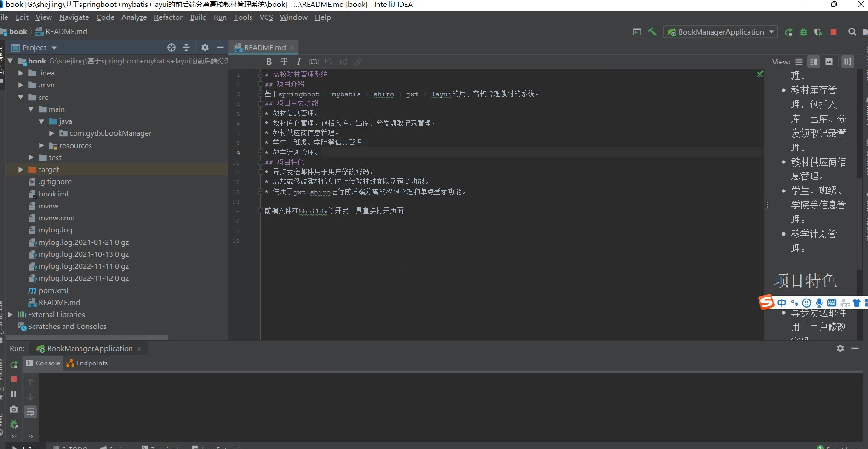Collapse all in Project panel
Screen dimensions: 868x449
pos(186,47)
